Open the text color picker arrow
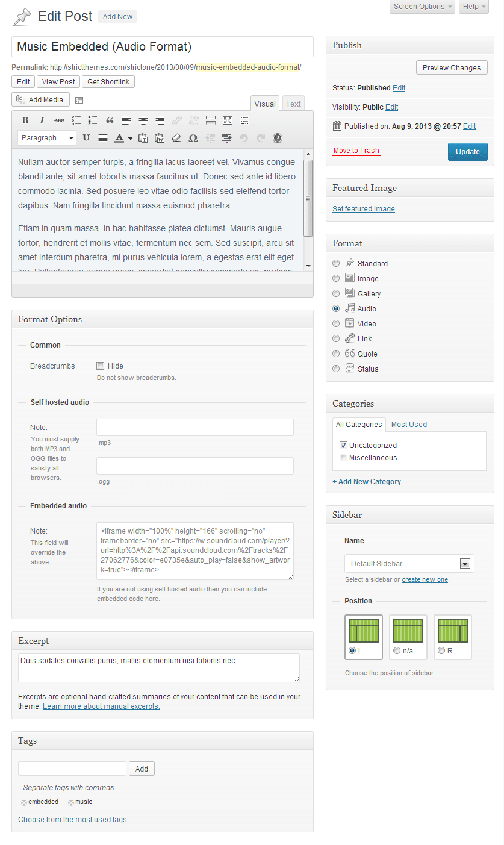 tap(130, 139)
